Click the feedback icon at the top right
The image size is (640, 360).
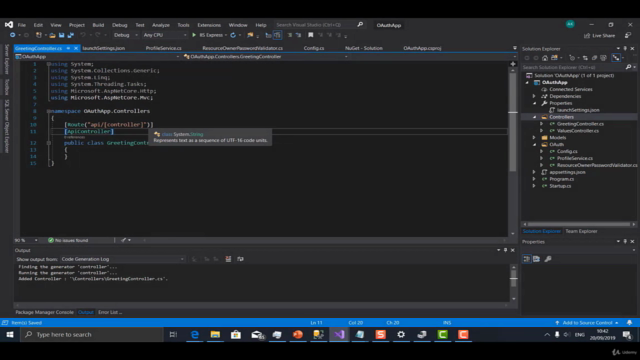point(628,36)
